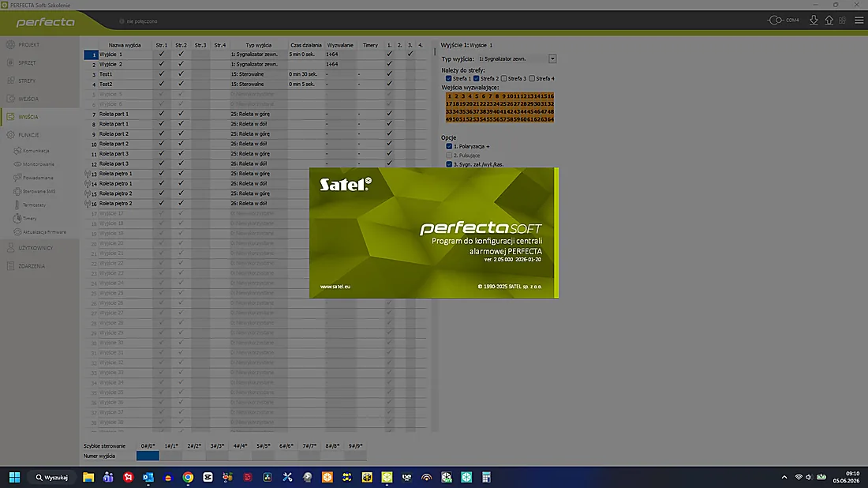The width and height of the screenshot is (868, 488).
Task: Open Termostaty settings
Action: pyautogui.click(x=34, y=205)
